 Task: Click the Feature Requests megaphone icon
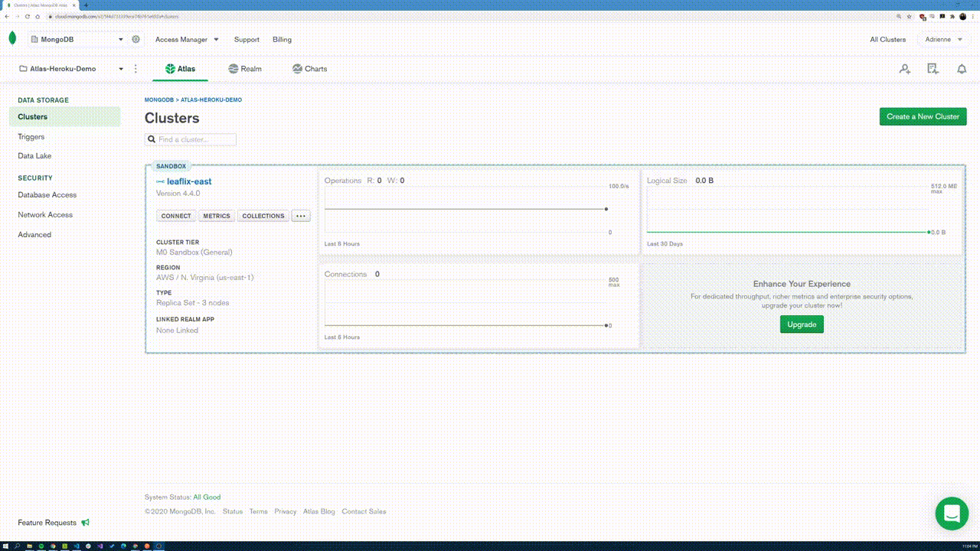(86, 523)
